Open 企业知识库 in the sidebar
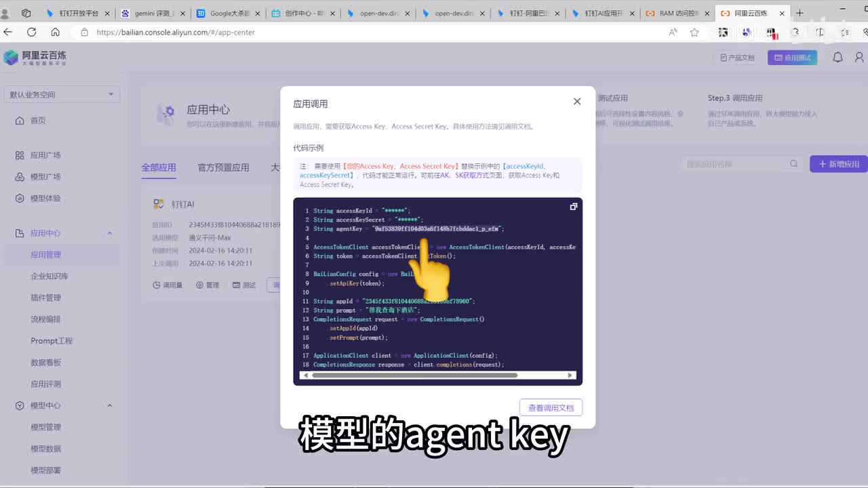Image resolution: width=868 pixels, height=488 pixels. tap(50, 277)
